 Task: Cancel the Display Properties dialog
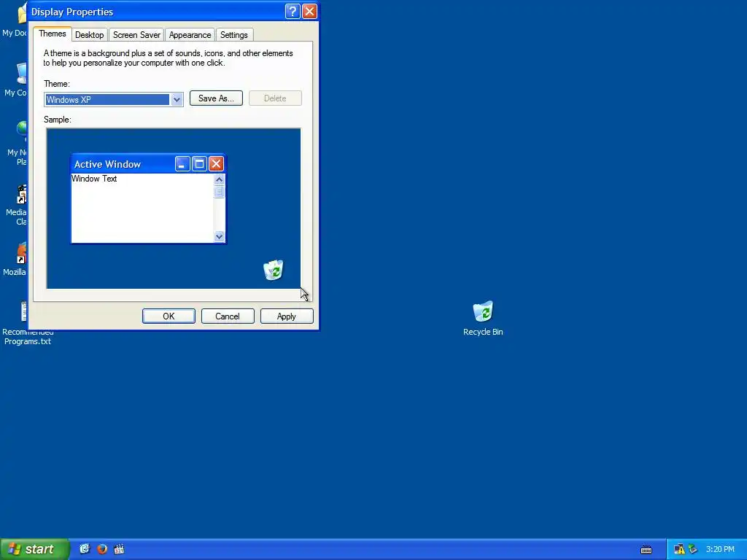tap(228, 316)
